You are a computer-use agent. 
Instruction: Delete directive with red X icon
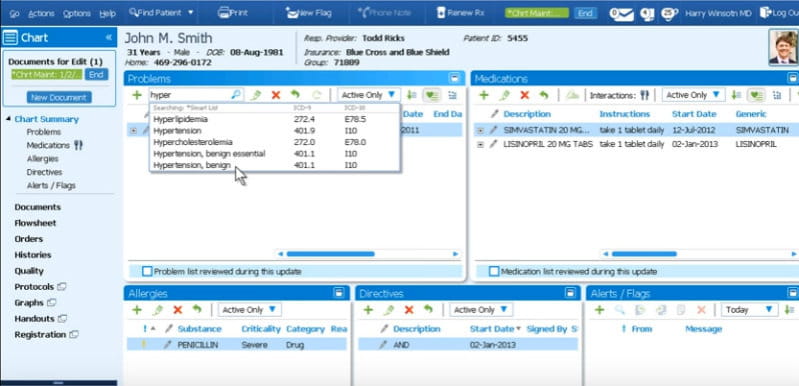pyautogui.click(x=409, y=310)
